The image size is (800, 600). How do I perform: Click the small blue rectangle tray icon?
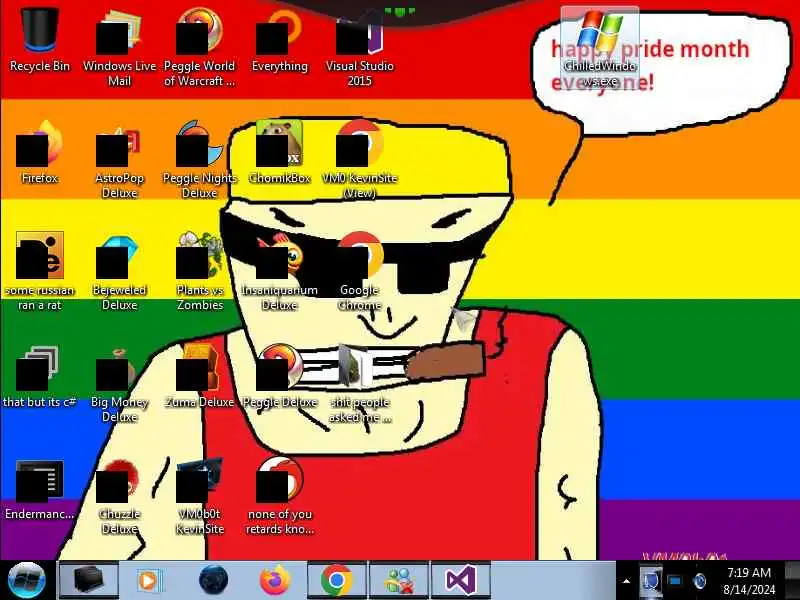click(675, 581)
